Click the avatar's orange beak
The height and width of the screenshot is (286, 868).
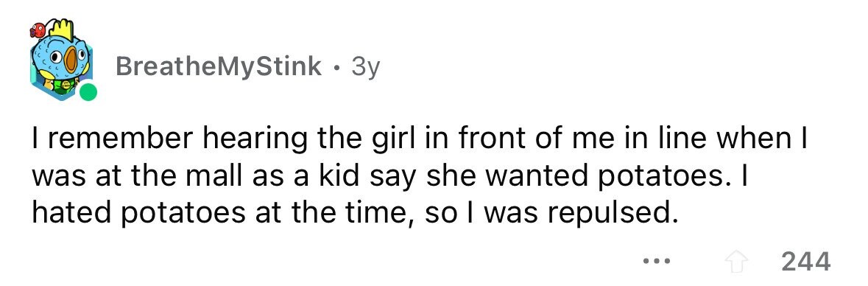click(71, 59)
